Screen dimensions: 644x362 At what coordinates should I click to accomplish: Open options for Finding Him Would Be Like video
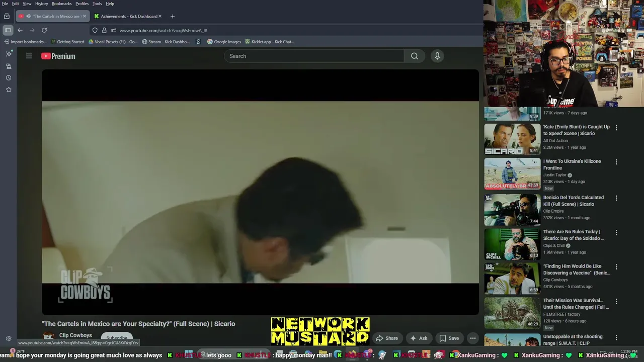(616, 267)
